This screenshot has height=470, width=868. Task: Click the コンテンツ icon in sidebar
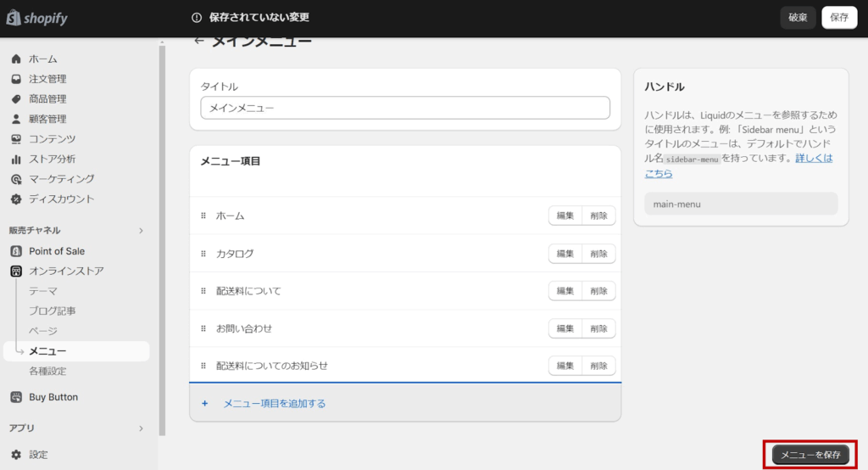point(16,138)
